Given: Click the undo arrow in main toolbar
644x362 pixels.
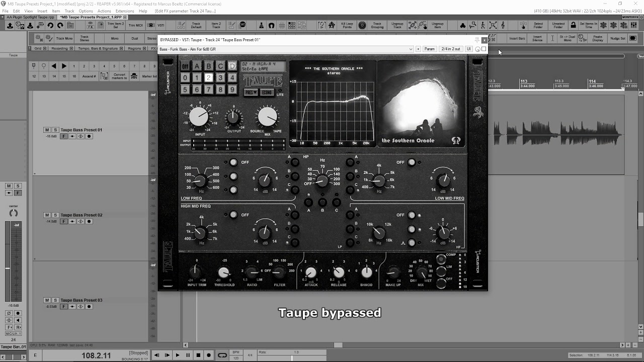Looking at the screenshot, I should pyautogui.click(x=50, y=25).
